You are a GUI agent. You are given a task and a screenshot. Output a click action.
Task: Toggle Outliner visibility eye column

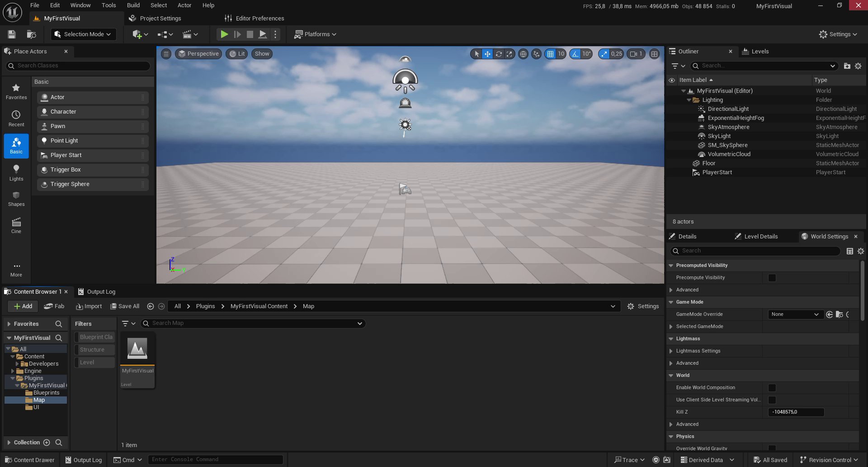672,80
